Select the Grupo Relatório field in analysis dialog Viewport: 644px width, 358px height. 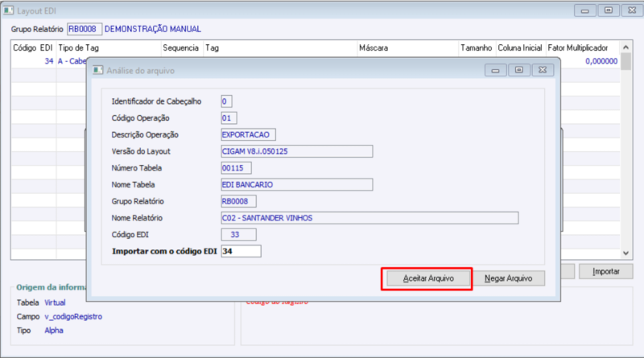238,201
